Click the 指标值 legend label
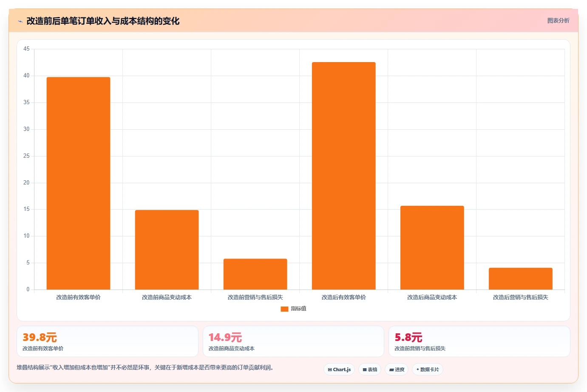Image resolution: width=587 pixels, height=392 pixels. coord(298,309)
